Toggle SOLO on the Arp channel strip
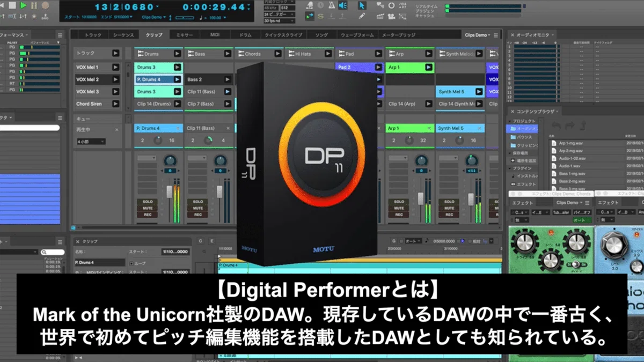The height and width of the screenshot is (362, 644). point(399,202)
